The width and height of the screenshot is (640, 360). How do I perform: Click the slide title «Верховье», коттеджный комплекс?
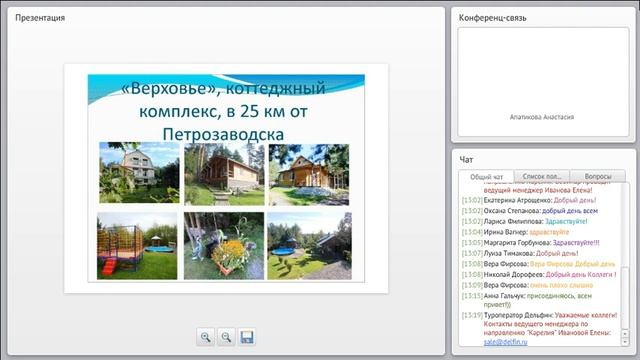coord(223,111)
